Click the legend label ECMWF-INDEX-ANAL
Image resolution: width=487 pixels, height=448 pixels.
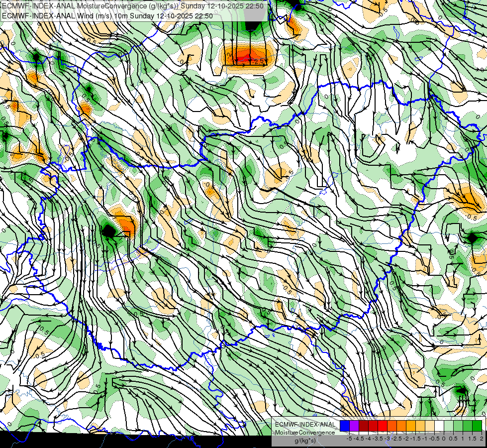(305, 425)
